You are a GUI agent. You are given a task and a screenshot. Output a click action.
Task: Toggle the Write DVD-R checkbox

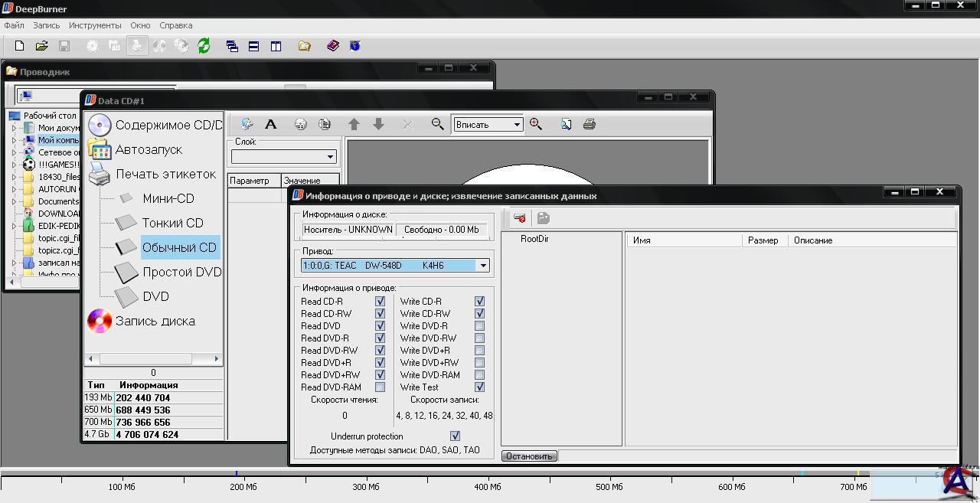[x=479, y=326]
